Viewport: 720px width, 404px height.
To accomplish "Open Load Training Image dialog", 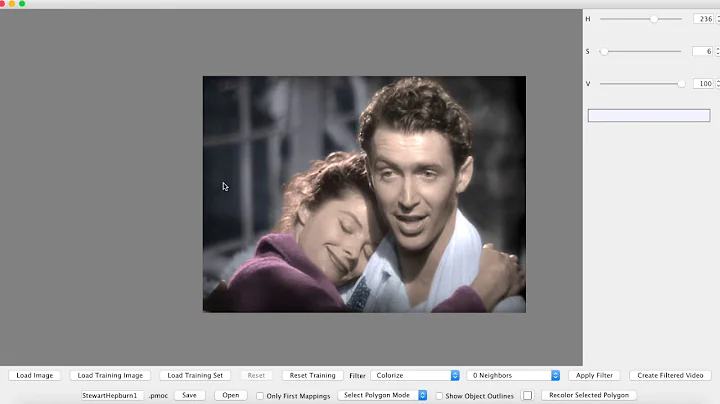I will (x=110, y=375).
